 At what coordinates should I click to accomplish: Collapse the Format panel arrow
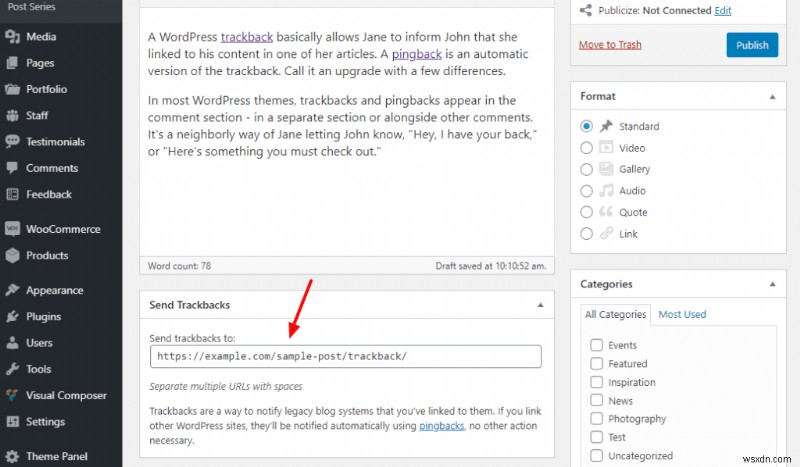[x=772, y=97]
